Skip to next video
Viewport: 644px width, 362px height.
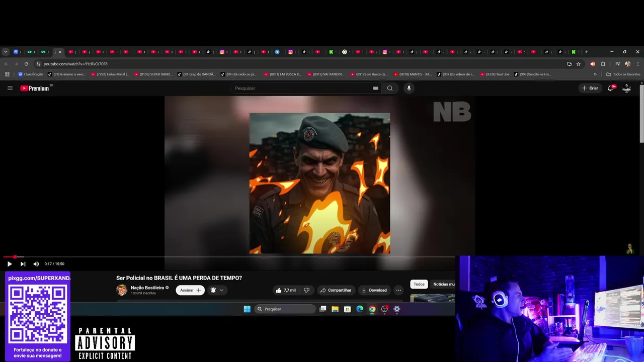point(23,263)
